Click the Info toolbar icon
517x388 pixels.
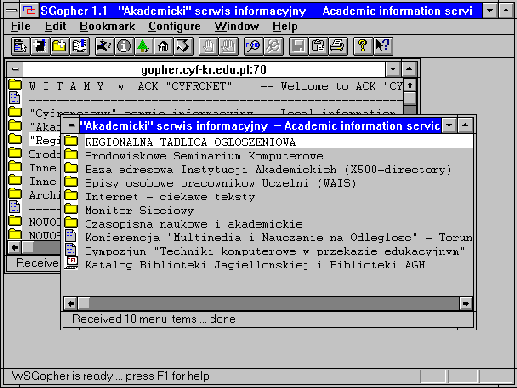[x=124, y=46]
